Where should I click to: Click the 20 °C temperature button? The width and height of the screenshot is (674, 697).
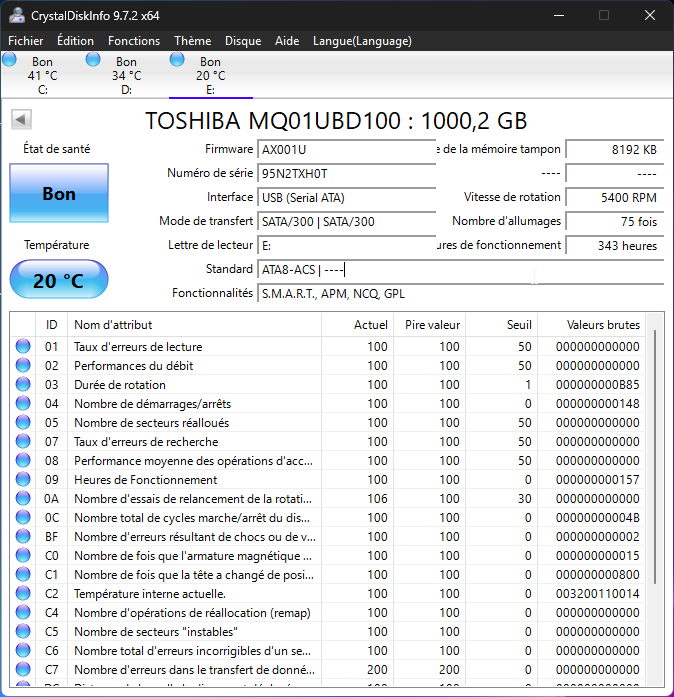(59, 279)
